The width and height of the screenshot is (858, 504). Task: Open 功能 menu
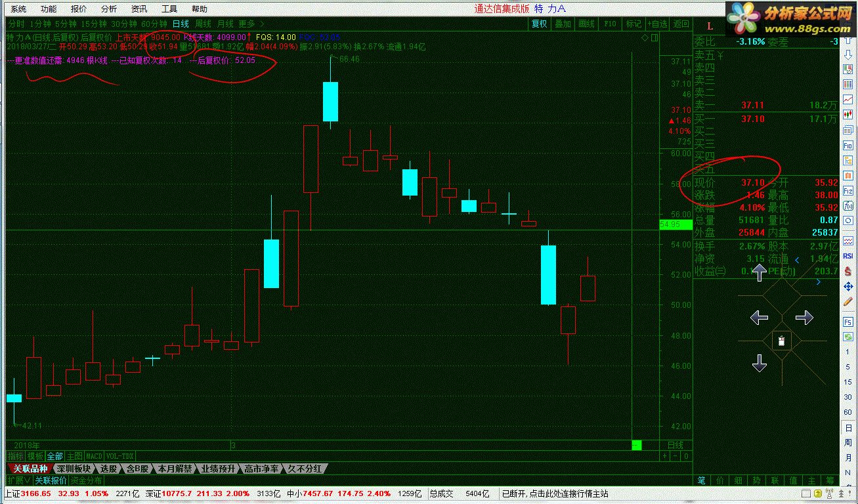(49, 9)
